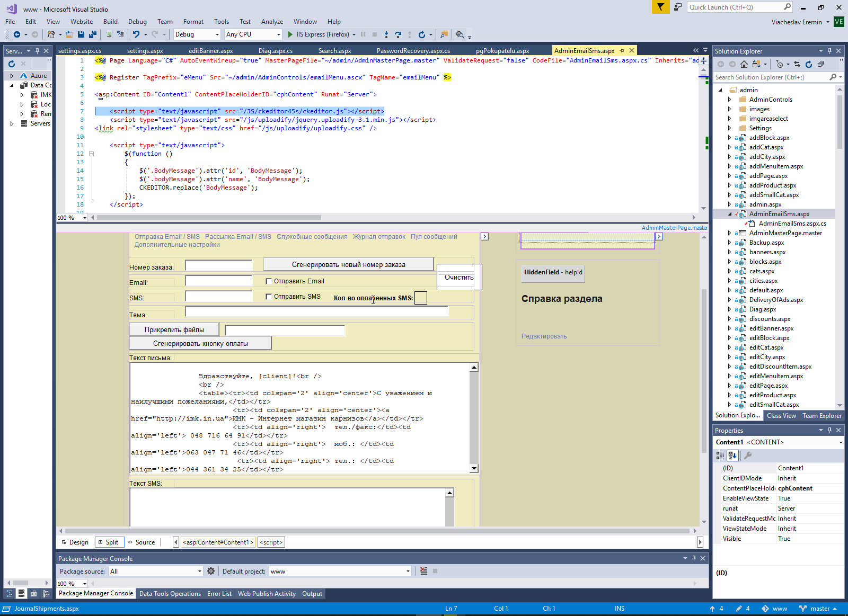
Task: Switch editor to Split view
Action: pos(110,542)
